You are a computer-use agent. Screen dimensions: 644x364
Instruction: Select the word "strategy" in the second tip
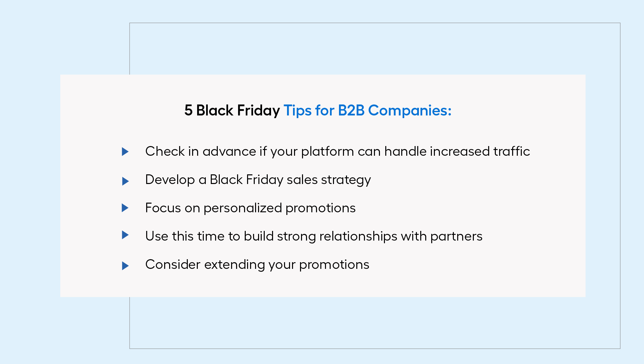click(346, 180)
